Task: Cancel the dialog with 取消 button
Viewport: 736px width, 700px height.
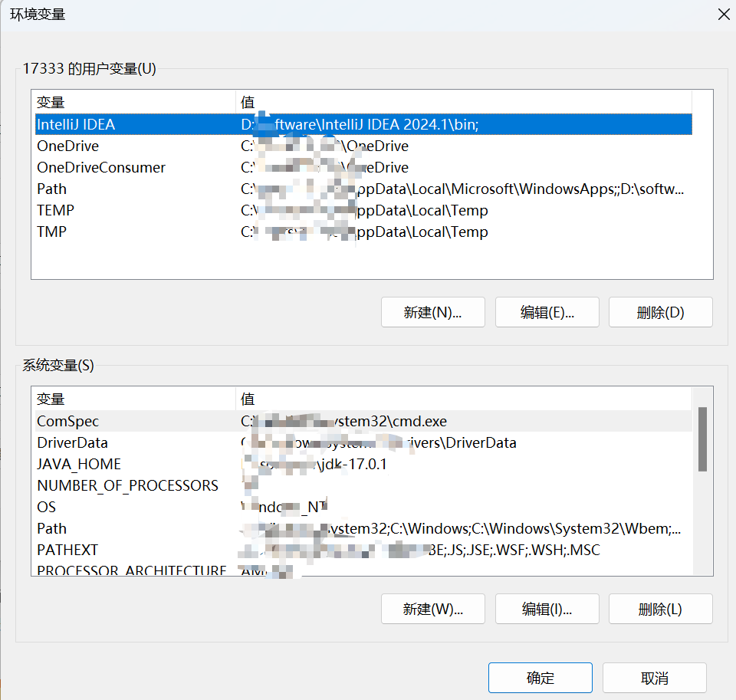Action: pyautogui.click(x=654, y=678)
